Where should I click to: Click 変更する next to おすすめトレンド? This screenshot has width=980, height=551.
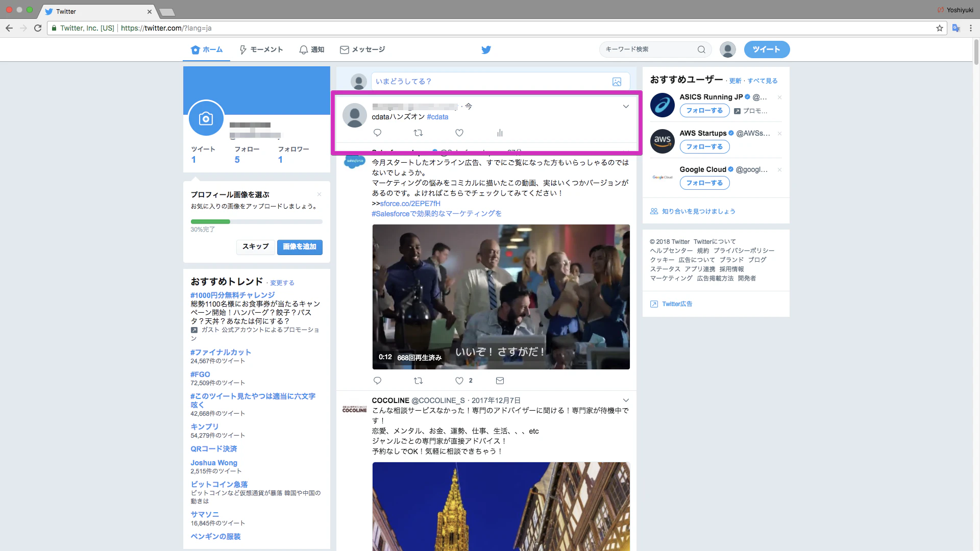pyautogui.click(x=282, y=283)
